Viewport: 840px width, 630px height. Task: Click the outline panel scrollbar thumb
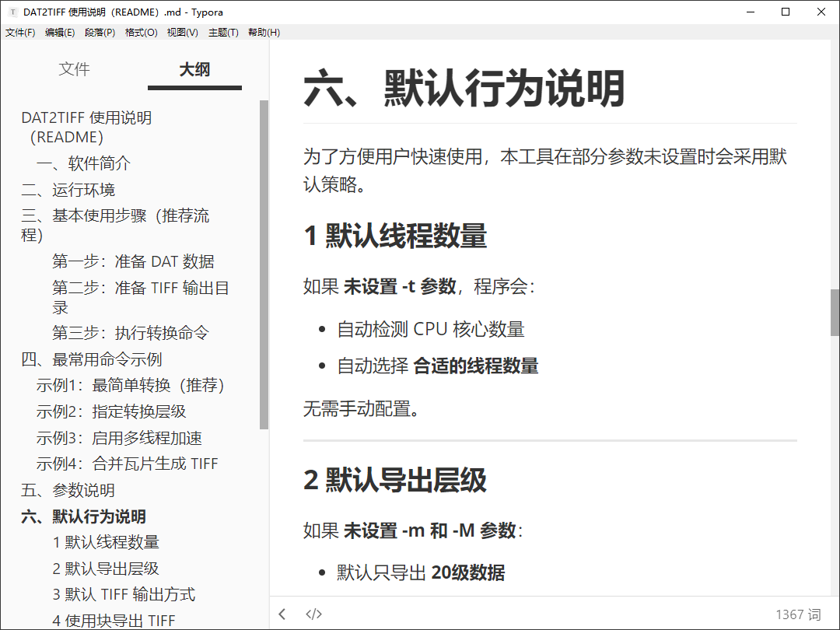click(x=264, y=264)
